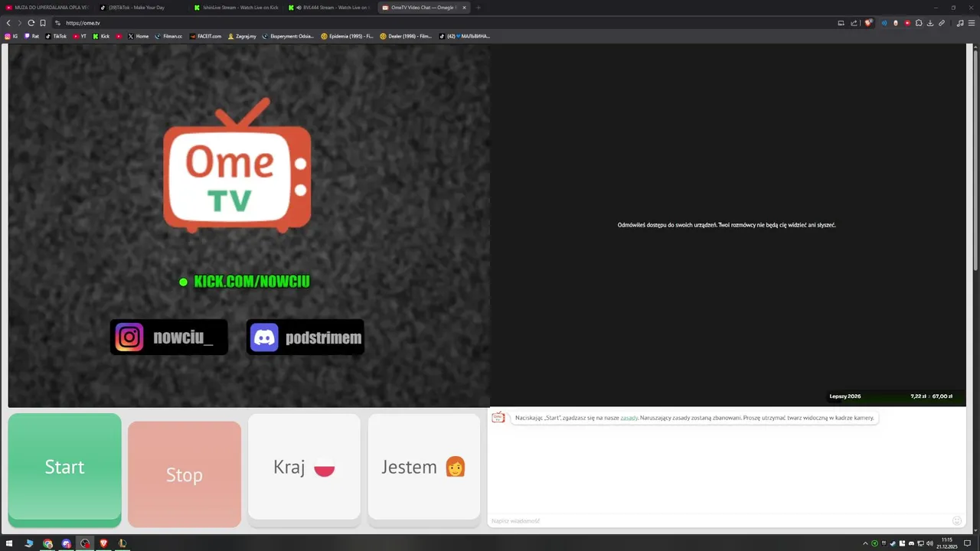This screenshot has height=551, width=980.
Task: Click the blue sound extension icon
Action: (884, 23)
